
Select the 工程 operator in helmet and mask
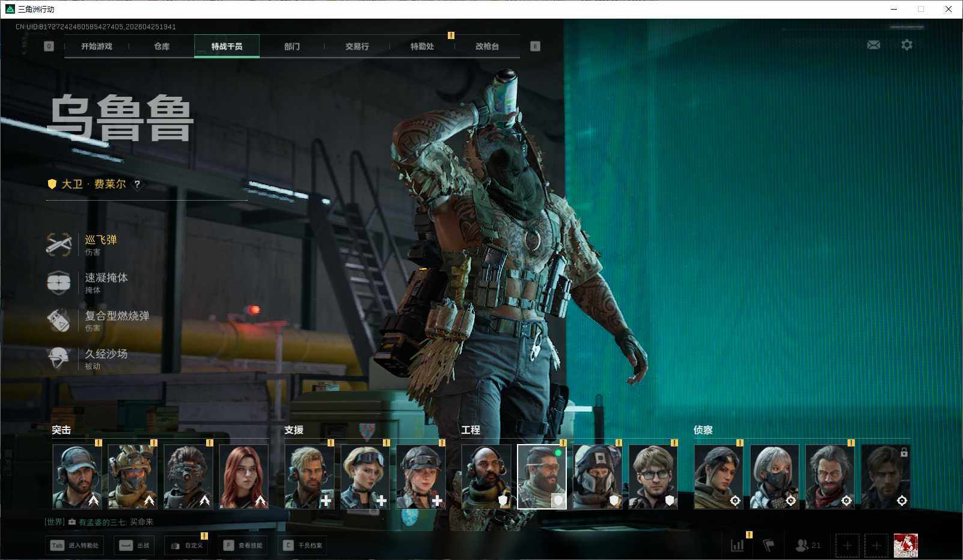pos(598,476)
